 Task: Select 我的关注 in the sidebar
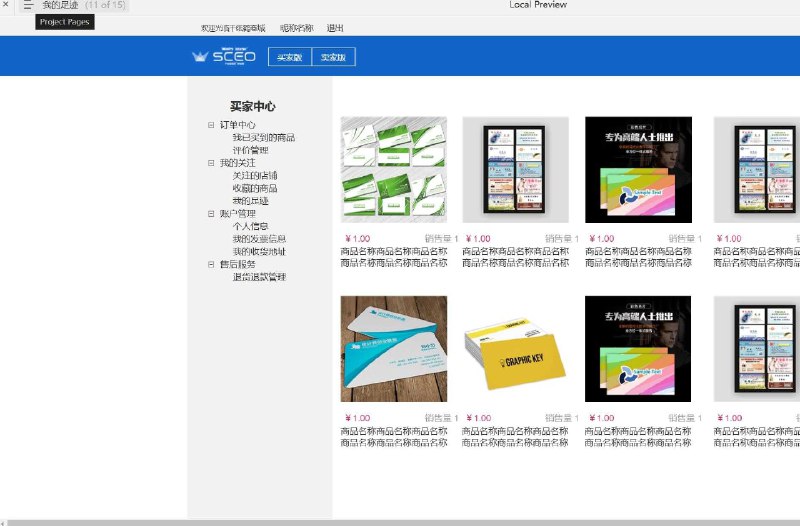coord(237,163)
